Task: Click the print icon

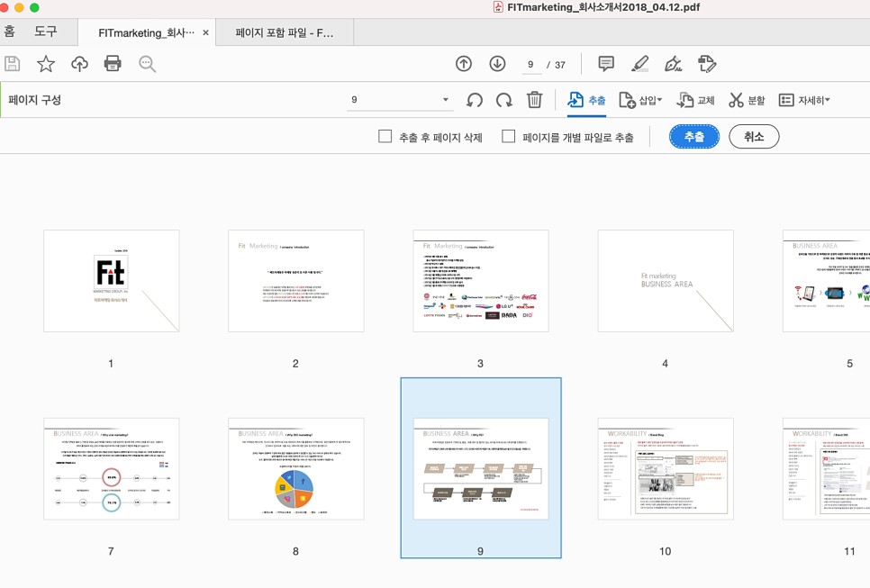Action: coord(112,63)
